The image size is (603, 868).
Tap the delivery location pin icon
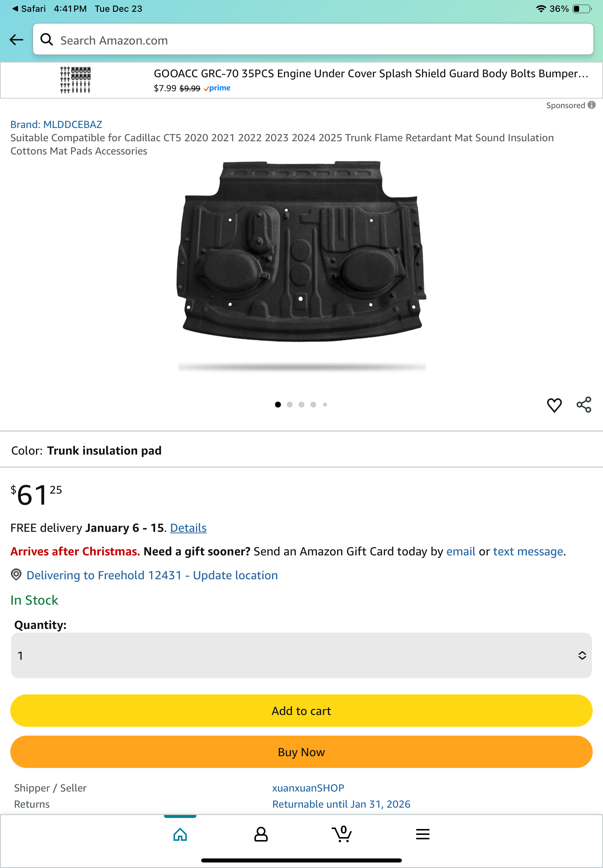tap(16, 575)
